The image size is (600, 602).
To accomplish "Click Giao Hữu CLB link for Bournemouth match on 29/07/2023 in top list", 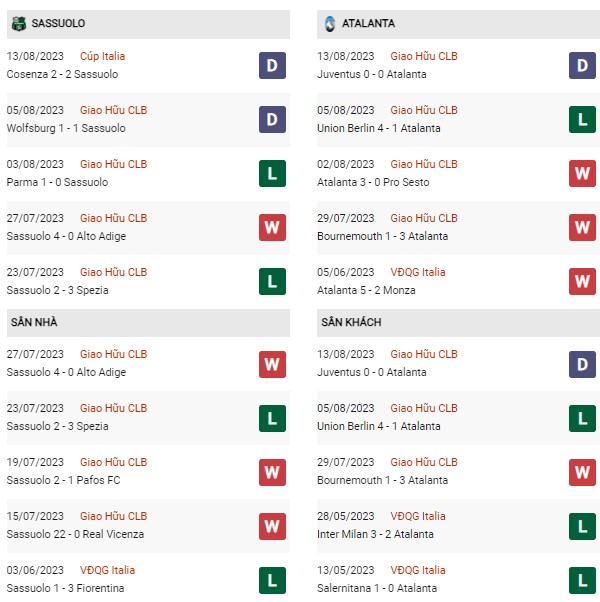I will point(424,218).
